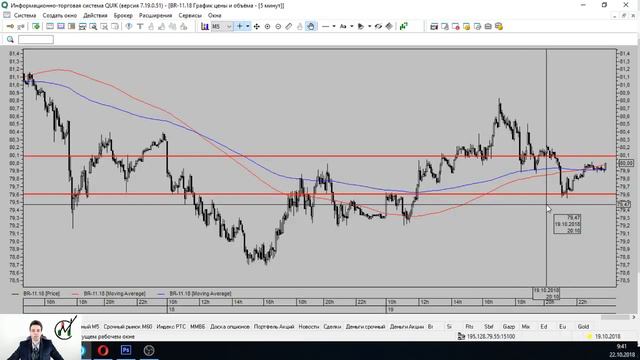Click the green arrow window icon

click(x=36, y=27)
